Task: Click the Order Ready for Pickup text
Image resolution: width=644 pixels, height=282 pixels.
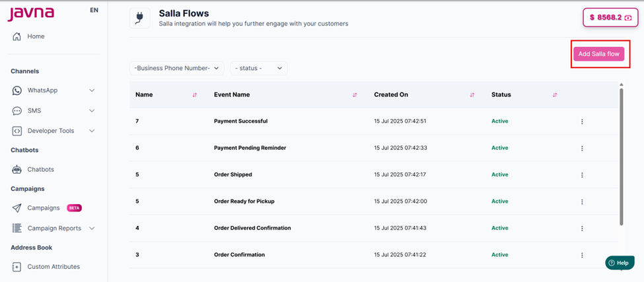Action: click(244, 201)
